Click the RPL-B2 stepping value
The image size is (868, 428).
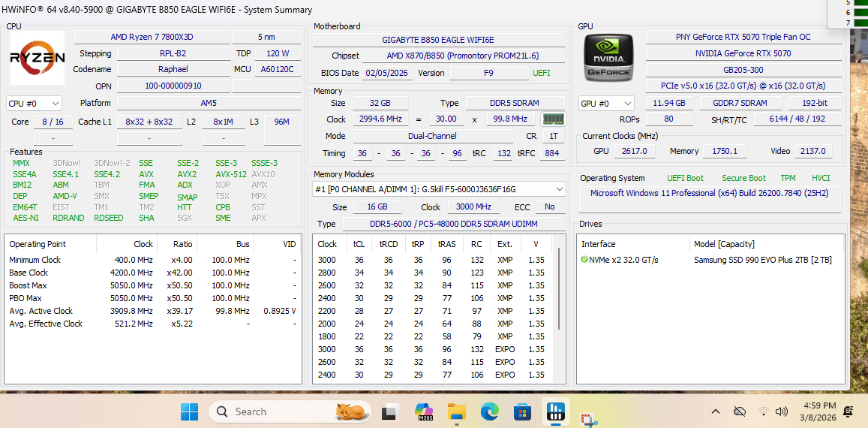pos(173,53)
